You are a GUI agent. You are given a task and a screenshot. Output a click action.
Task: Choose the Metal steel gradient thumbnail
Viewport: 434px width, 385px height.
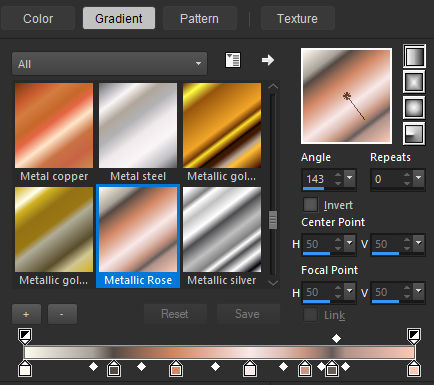click(138, 125)
